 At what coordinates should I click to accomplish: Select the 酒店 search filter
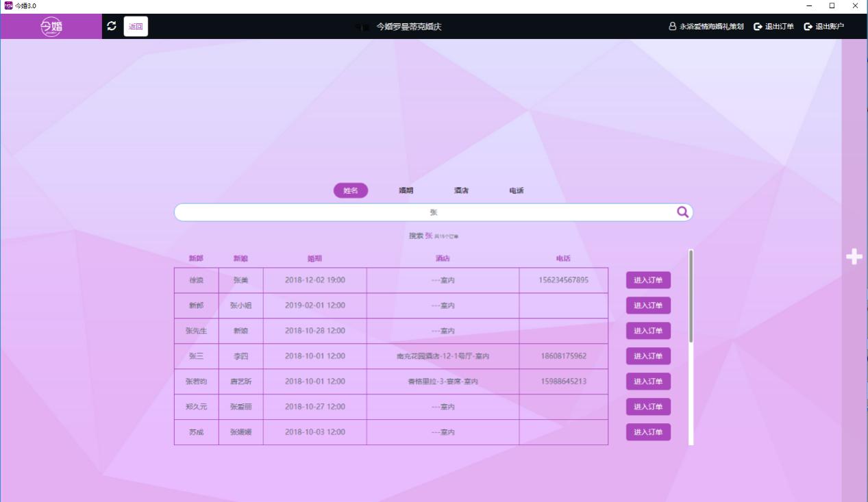tap(460, 190)
